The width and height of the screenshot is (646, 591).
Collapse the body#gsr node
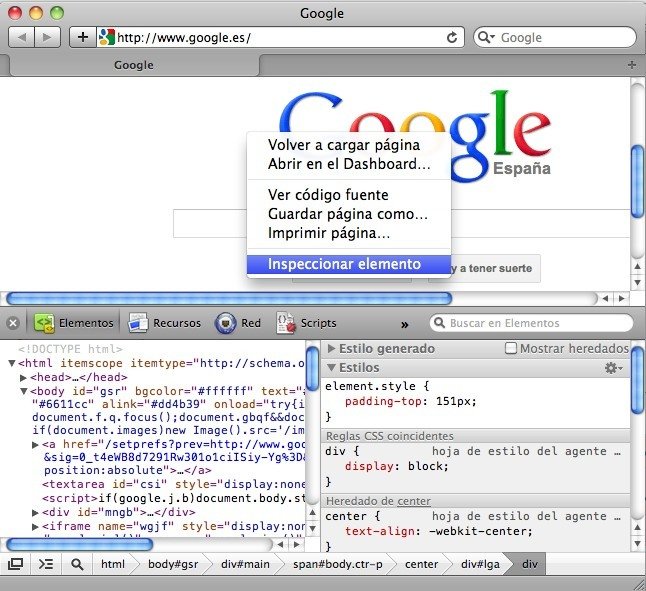pyautogui.click(x=24, y=391)
